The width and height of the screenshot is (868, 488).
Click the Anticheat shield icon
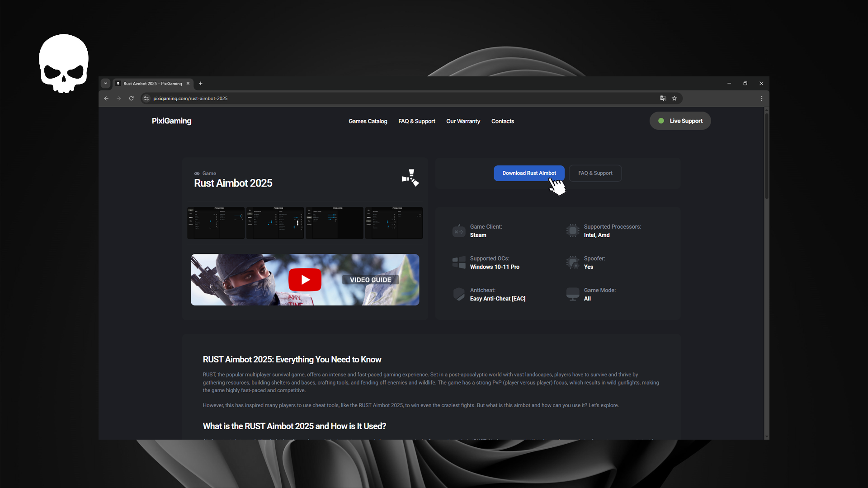[x=459, y=294]
